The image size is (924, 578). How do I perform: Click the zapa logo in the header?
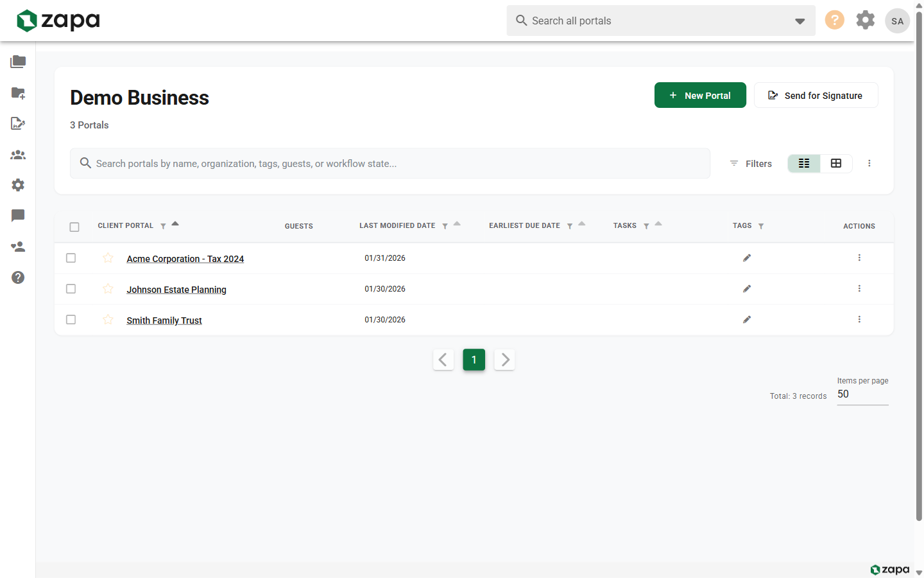pos(58,21)
